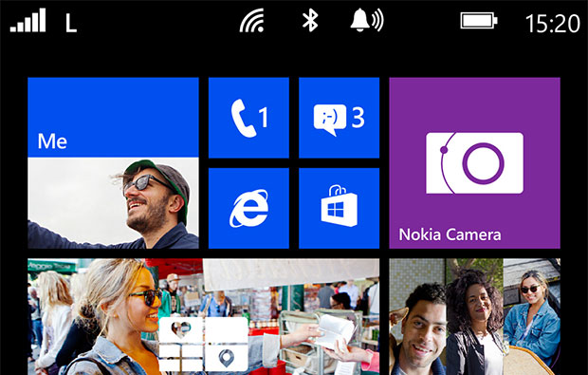Screen dimensions: 588x375
Task: Open the Windows Store tile
Action: pyautogui.click(x=339, y=208)
